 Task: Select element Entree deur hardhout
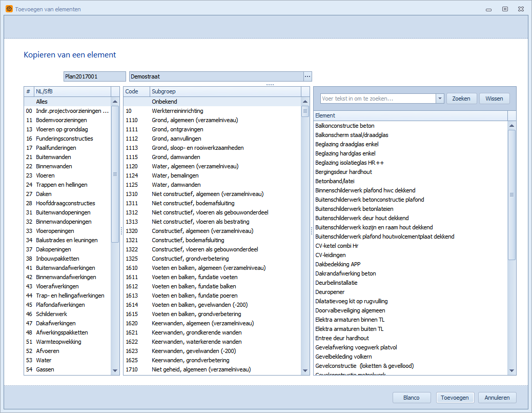point(411,338)
